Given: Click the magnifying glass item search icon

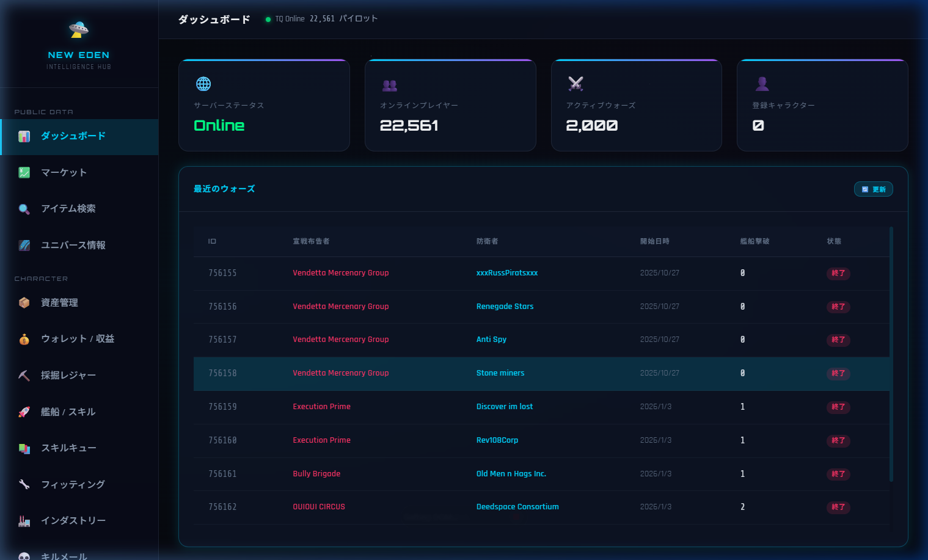Looking at the screenshot, I should coord(24,209).
